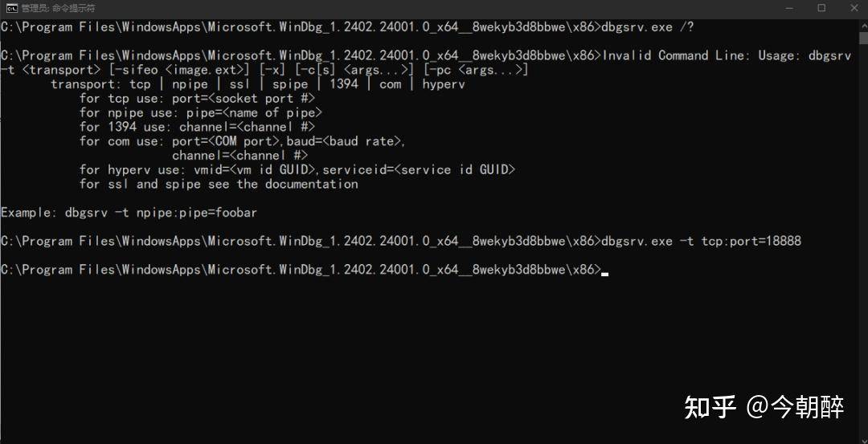This screenshot has height=444, width=868.
Task: Click the 'for npipe use' help line
Action: pos(201,112)
